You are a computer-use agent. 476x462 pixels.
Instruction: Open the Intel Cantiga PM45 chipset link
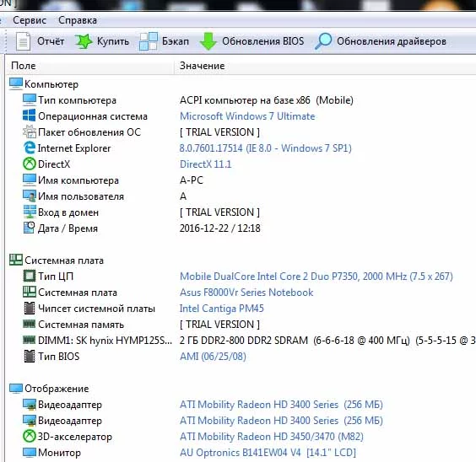(x=222, y=309)
